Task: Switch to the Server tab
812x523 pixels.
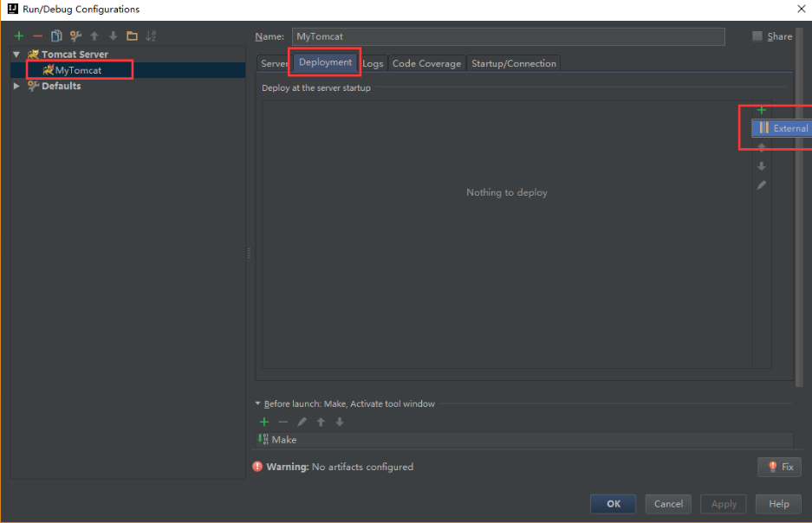Action: tap(274, 63)
